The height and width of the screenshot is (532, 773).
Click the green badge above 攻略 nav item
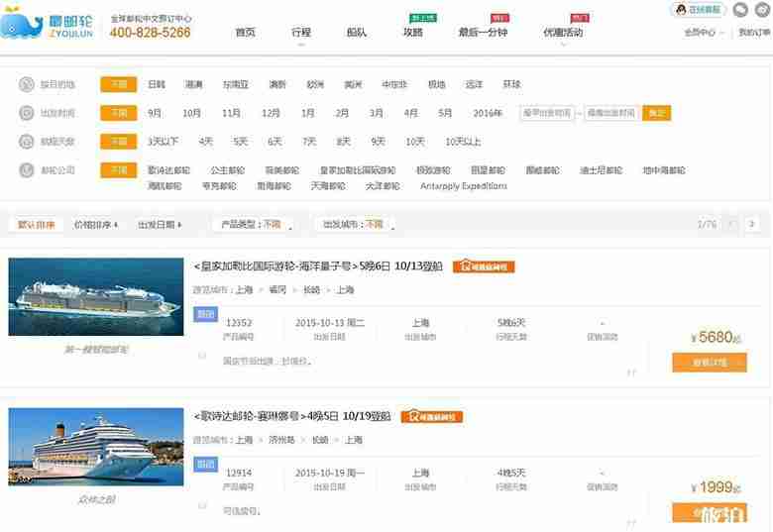coord(422,18)
